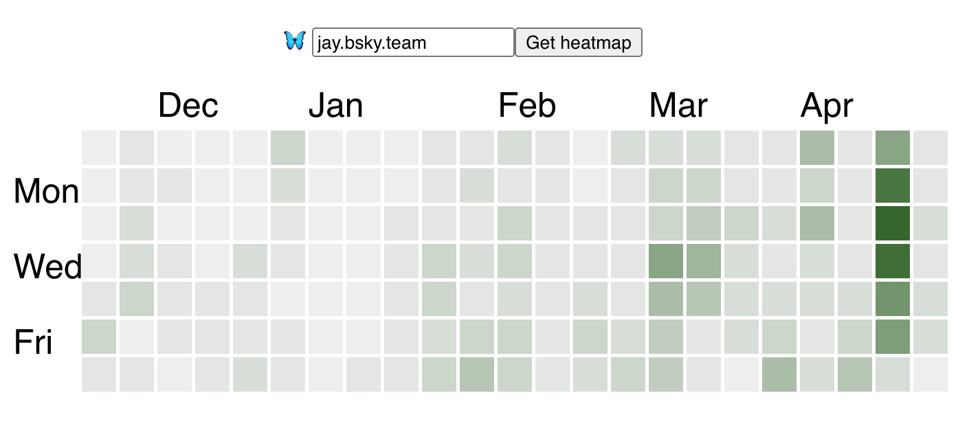Click the Jan month label
The image size is (980, 426).
pyautogui.click(x=337, y=104)
